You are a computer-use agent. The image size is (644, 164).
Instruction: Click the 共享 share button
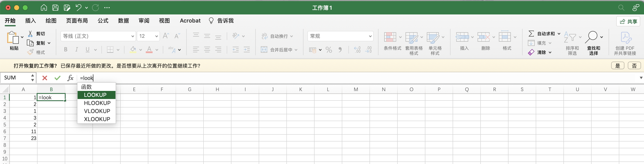pyautogui.click(x=628, y=21)
